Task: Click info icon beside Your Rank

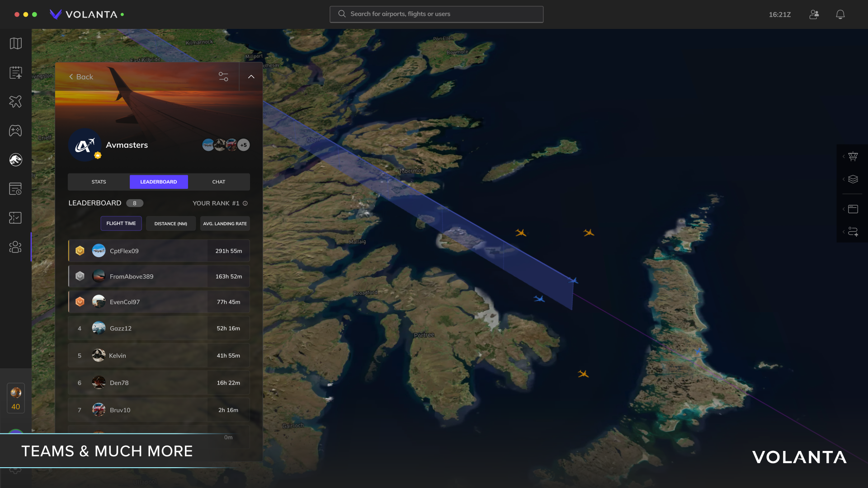Action: click(245, 203)
